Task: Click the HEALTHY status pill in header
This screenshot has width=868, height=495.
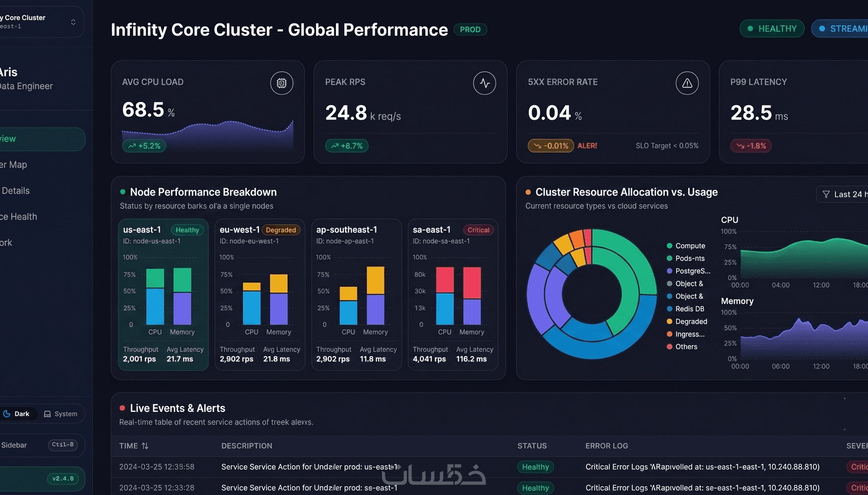Action: click(x=772, y=29)
